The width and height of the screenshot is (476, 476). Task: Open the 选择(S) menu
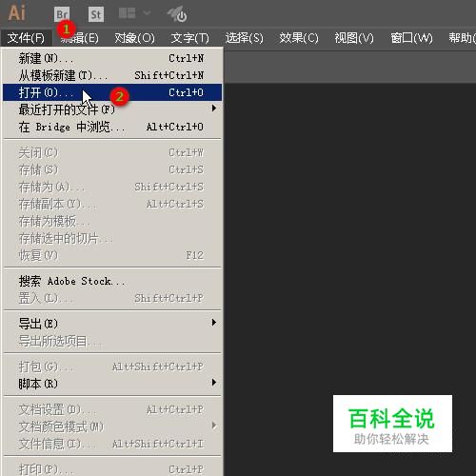(x=245, y=38)
